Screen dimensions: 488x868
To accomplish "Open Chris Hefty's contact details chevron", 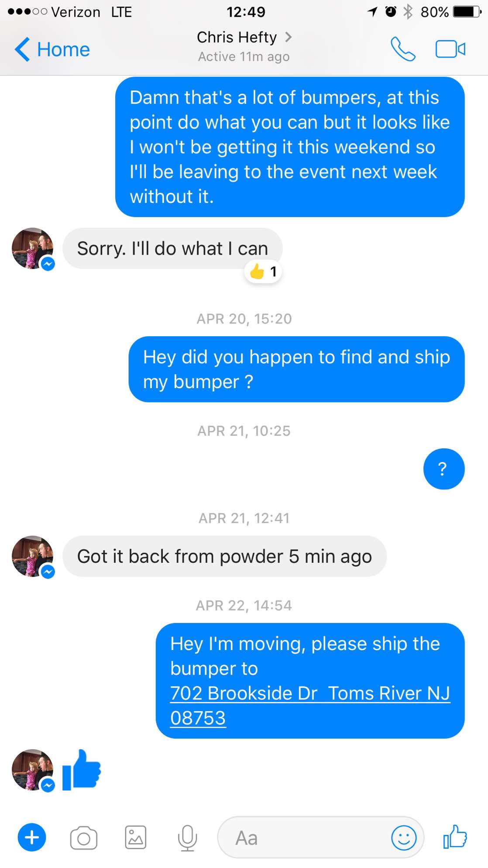I will click(288, 37).
